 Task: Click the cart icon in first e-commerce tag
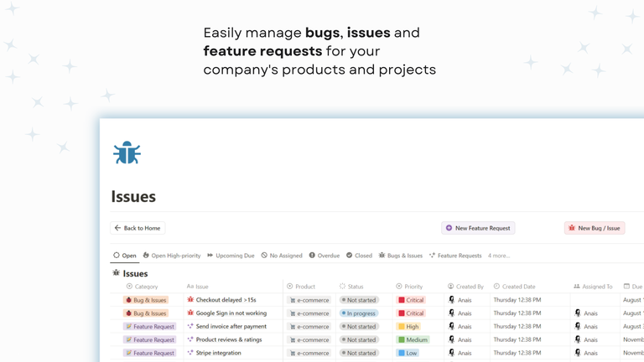pos(293,300)
